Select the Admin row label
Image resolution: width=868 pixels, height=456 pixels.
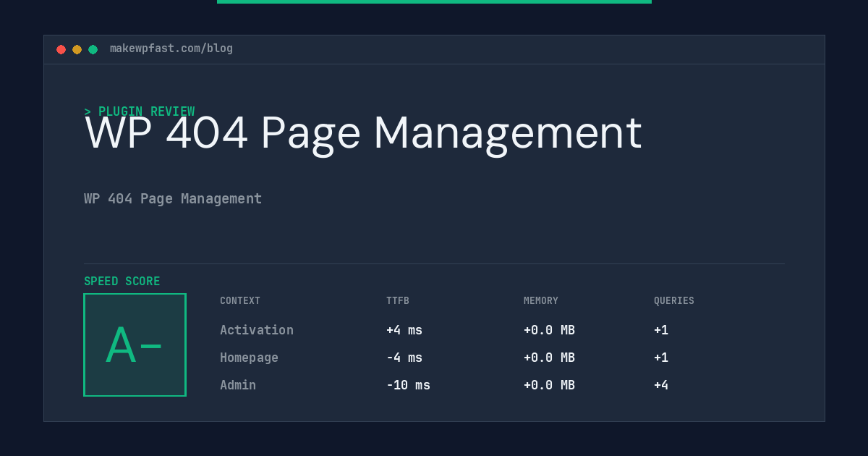coord(238,385)
